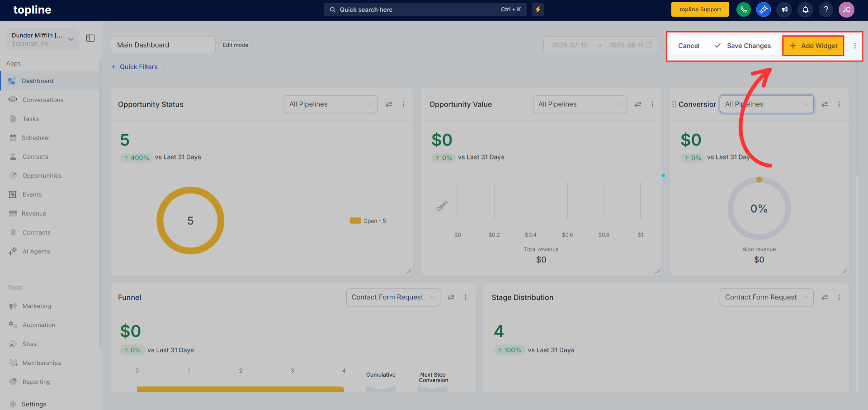Click the Conversion 0% gauge
Viewport: 868px width, 410px height.
759,209
